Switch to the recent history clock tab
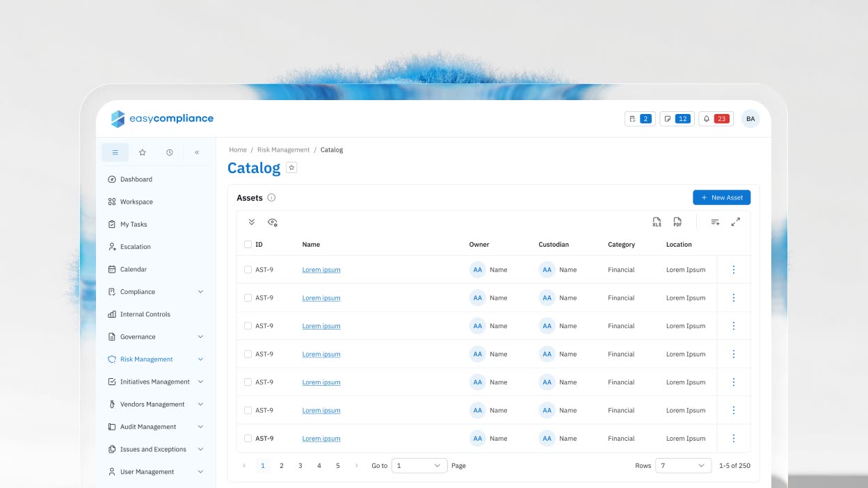 pos(170,152)
